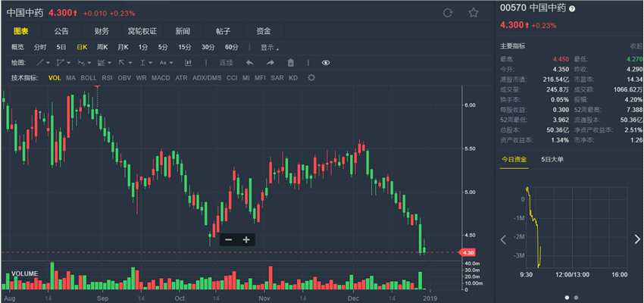
Task: Expand the 显示 display options dropdown
Action: click(x=270, y=48)
